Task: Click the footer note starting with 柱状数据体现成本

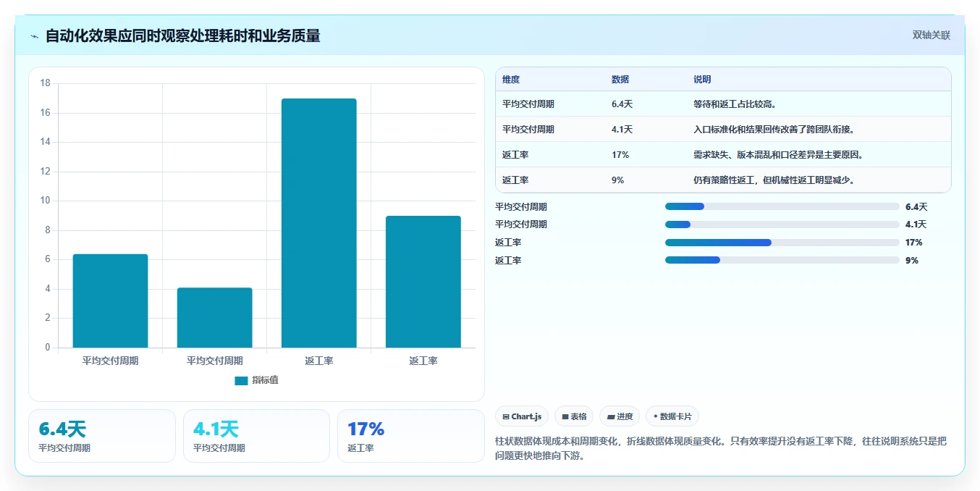Action: click(x=721, y=448)
